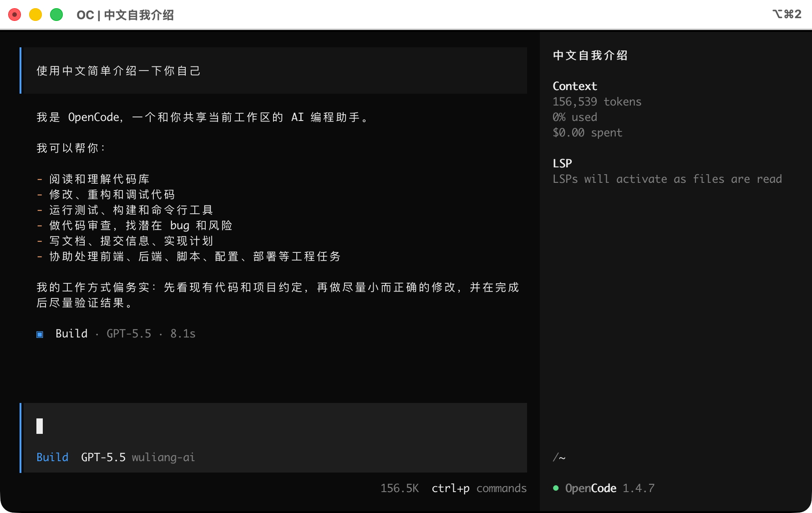Viewport: 812px width, 513px height.
Task: Click the 156.5K token count
Action: [400, 488]
